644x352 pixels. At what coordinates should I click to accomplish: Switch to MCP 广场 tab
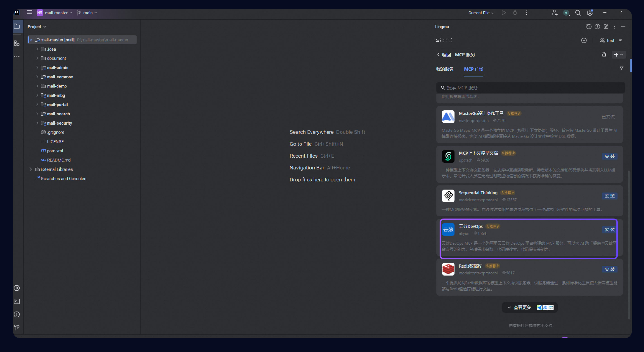click(x=474, y=69)
